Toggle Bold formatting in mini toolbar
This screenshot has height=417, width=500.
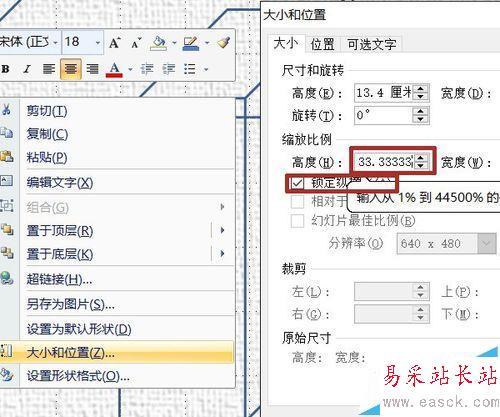tap(5, 69)
